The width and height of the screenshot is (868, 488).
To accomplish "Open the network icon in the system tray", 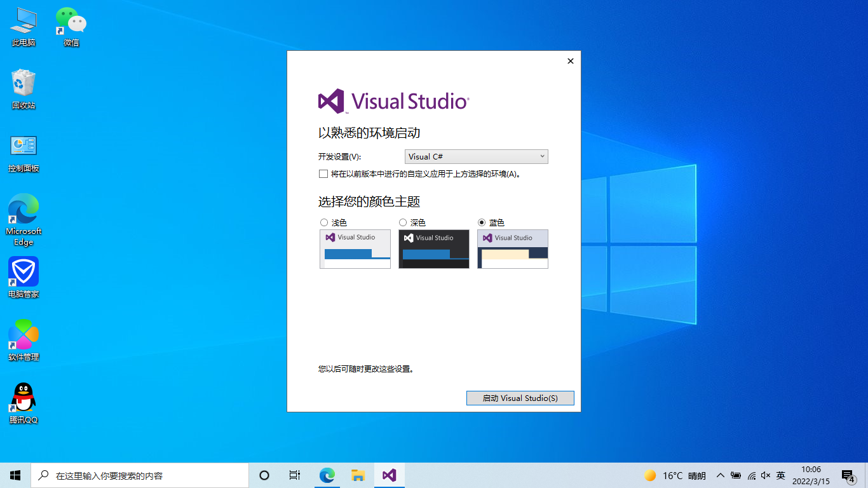I will (752, 475).
